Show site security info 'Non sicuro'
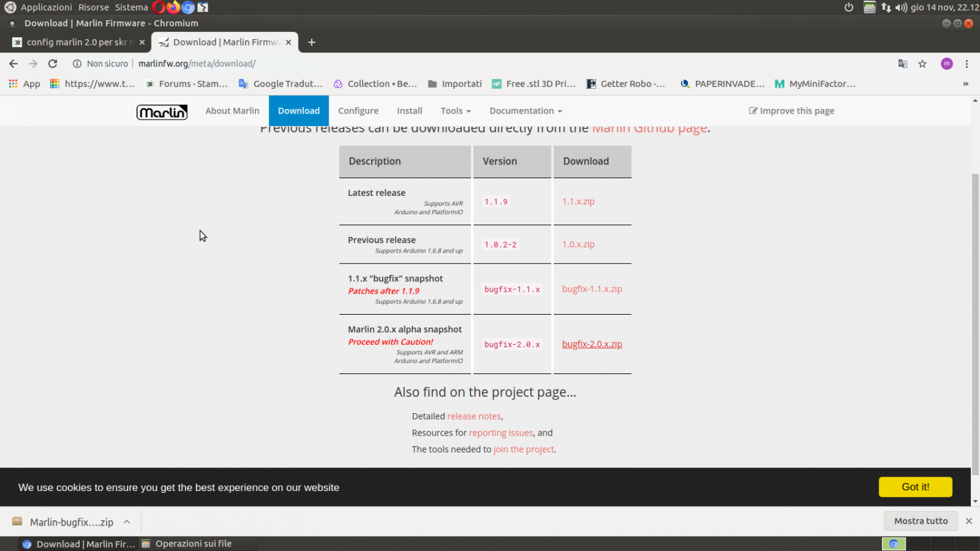The width and height of the screenshot is (980, 551). [100, 63]
